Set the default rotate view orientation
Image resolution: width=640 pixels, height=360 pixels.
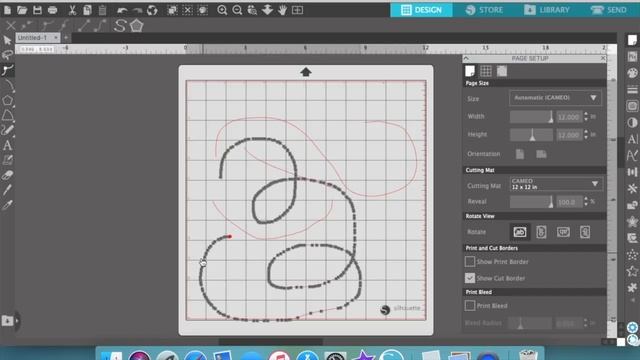[x=520, y=232]
